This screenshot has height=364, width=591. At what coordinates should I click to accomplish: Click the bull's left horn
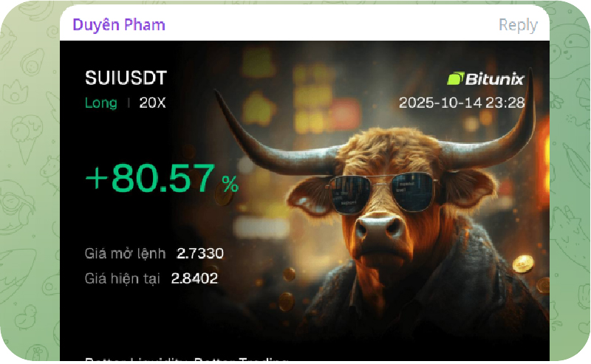[x=271, y=140]
